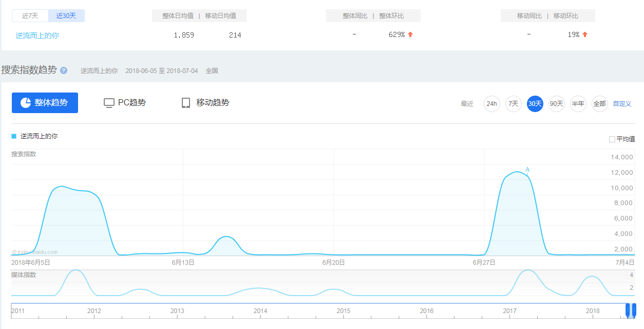Click the 6月13日 axis date label
The width and height of the screenshot is (644, 329).
(183, 263)
